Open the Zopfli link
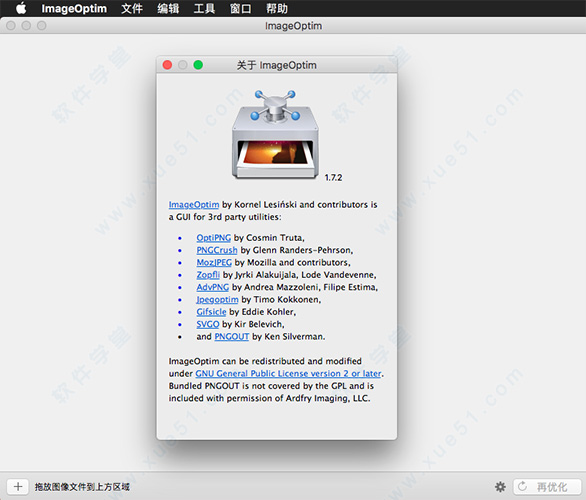Screen dimensions: 586x500 [208, 275]
